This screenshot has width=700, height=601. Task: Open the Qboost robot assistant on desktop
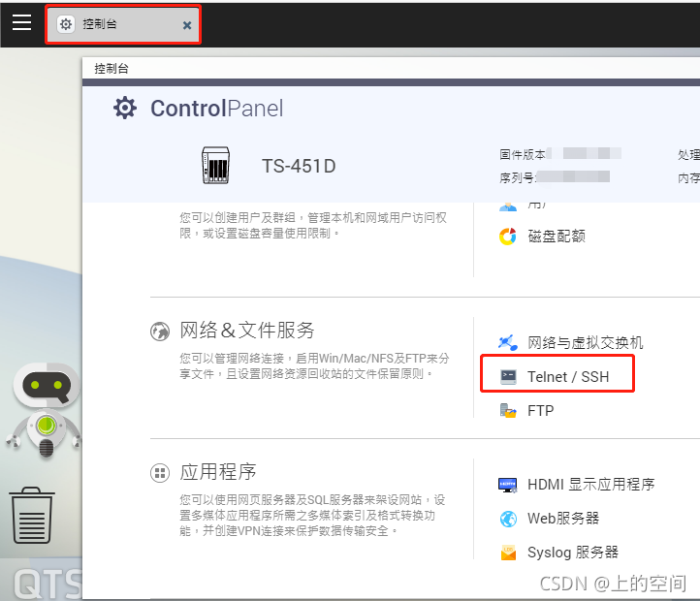[x=45, y=411]
